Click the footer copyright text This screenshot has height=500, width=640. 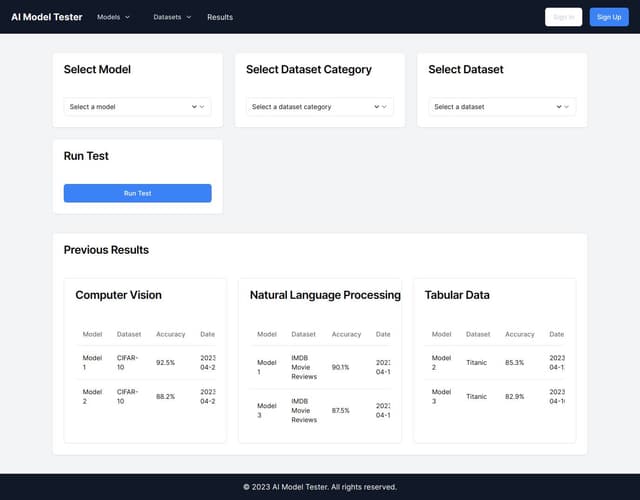(x=320, y=487)
